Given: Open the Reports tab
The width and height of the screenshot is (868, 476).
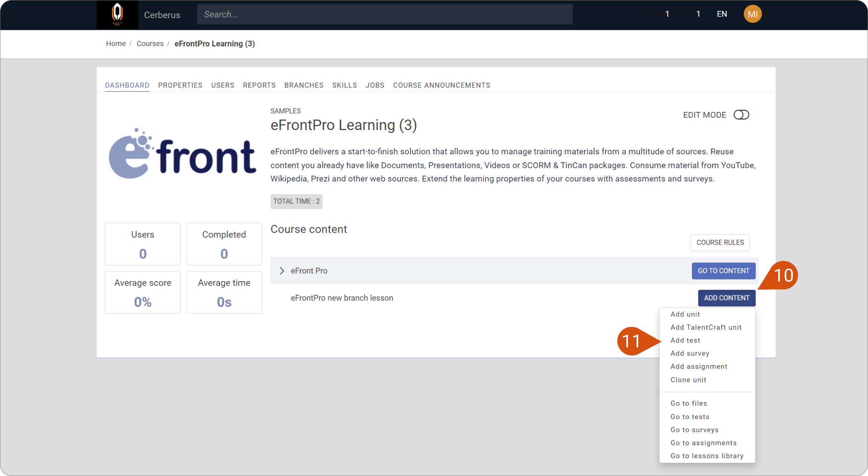Looking at the screenshot, I should [x=259, y=85].
